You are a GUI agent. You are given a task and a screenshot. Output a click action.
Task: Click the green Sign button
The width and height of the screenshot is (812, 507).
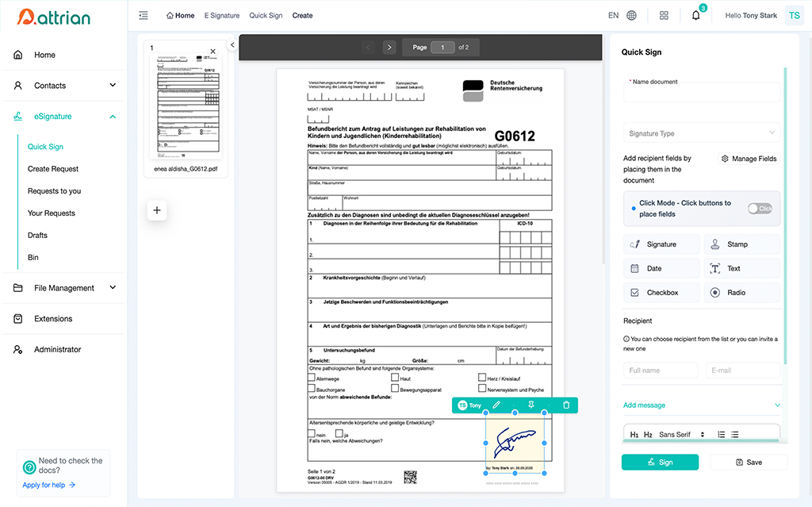click(660, 463)
